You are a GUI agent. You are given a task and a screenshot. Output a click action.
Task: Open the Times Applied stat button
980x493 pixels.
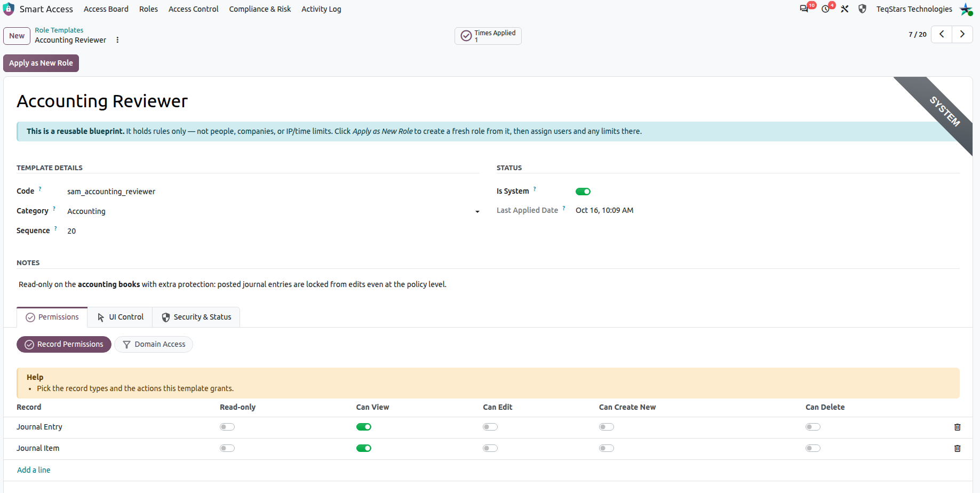coord(488,36)
